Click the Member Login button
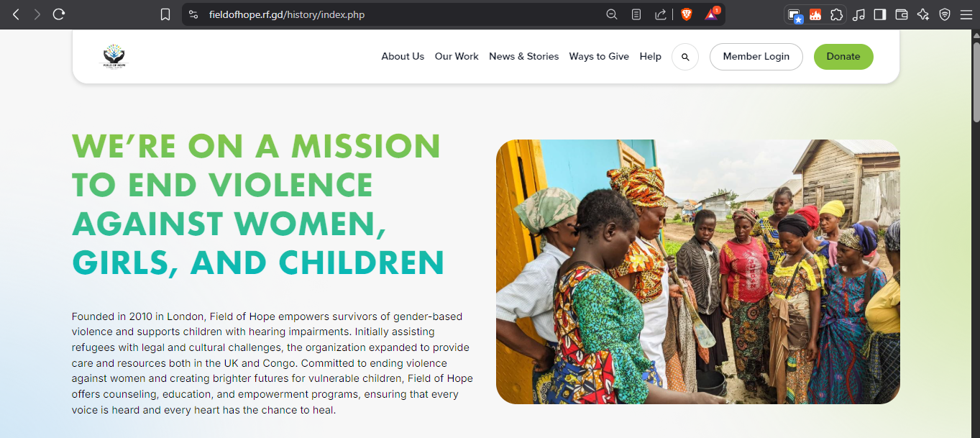Viewport: 980px width, 438px height. [756, 57]
